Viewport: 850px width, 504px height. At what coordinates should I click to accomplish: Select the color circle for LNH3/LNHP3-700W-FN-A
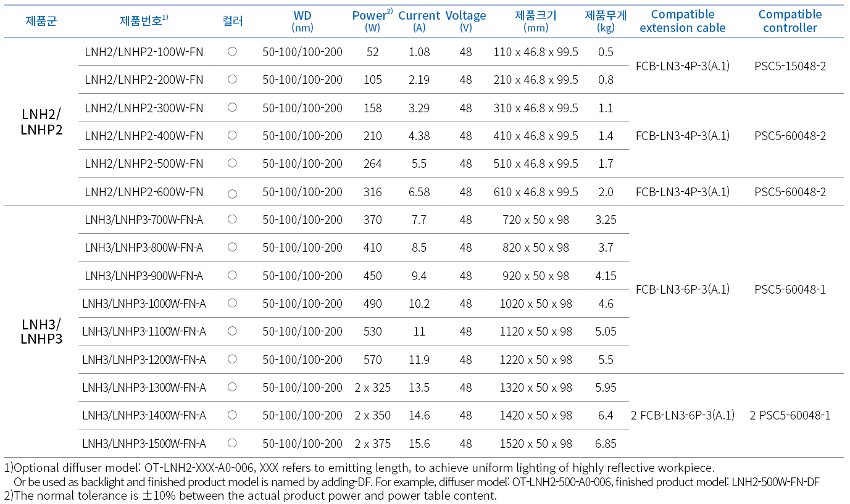point(232,219)
